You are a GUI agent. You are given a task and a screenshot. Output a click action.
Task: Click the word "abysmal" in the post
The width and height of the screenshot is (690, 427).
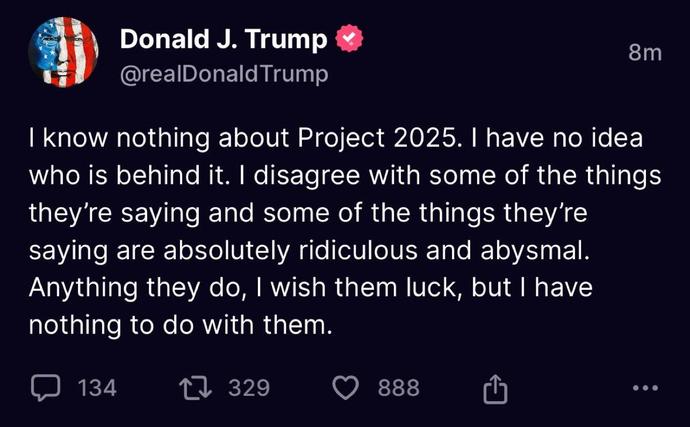(x=534, y=251)
